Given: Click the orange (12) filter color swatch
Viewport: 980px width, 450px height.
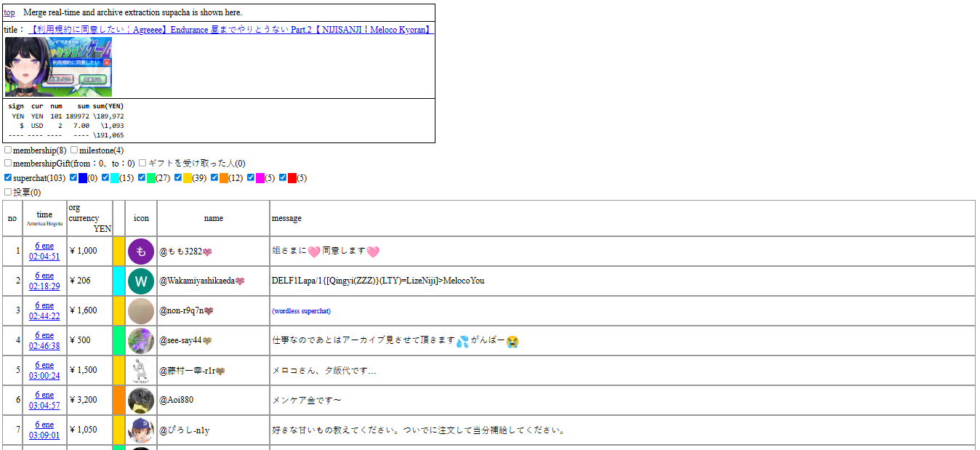Looking at the screenshot, I should 224,178.
